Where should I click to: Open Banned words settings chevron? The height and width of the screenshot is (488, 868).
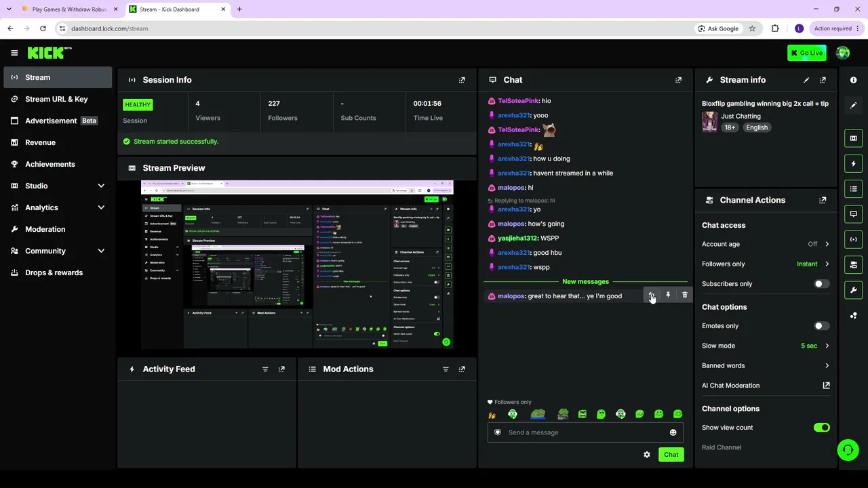click(827, 366)
